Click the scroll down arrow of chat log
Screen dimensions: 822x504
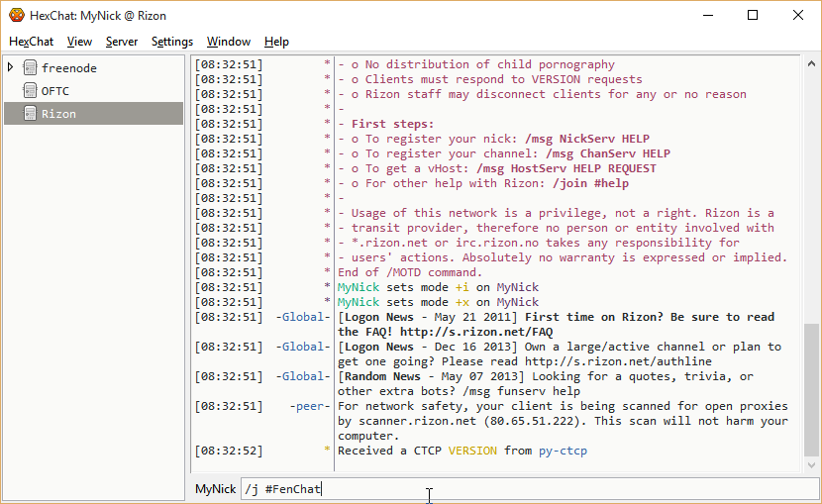[811, 465]
